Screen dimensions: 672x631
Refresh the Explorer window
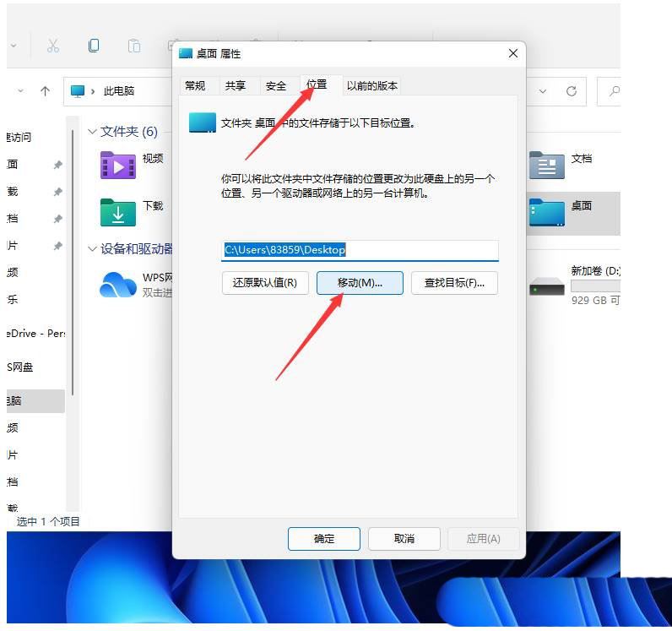[572, 91]
